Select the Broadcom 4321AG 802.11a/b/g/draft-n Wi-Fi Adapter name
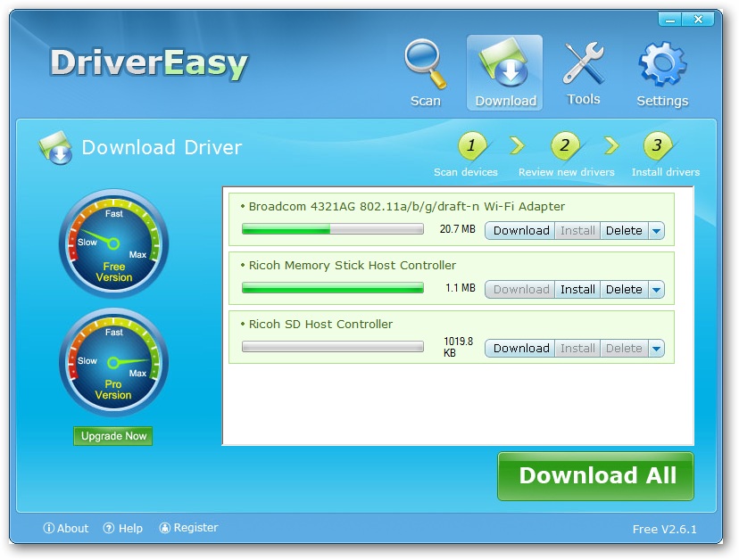This screenshot has width=739, height=560. click(407, 206)
